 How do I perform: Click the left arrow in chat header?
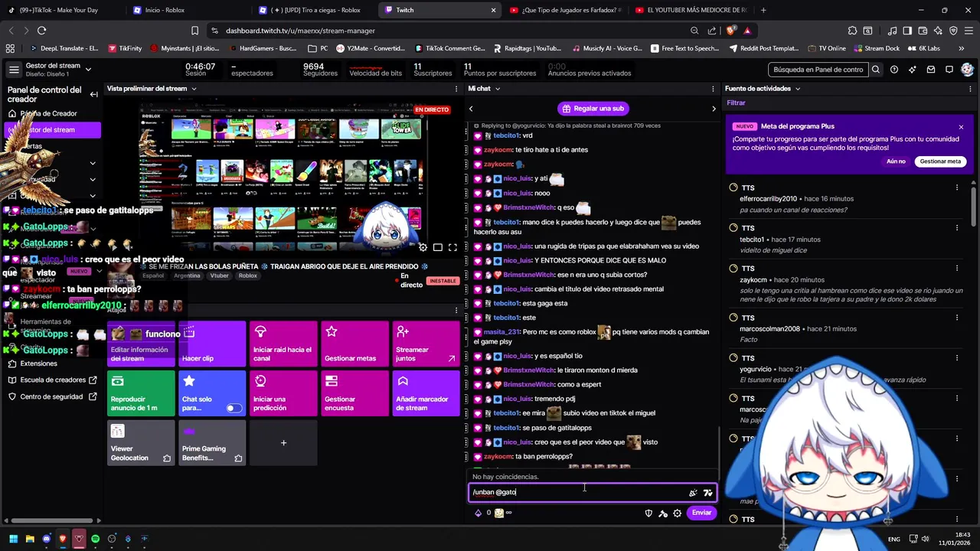[471, 109]
